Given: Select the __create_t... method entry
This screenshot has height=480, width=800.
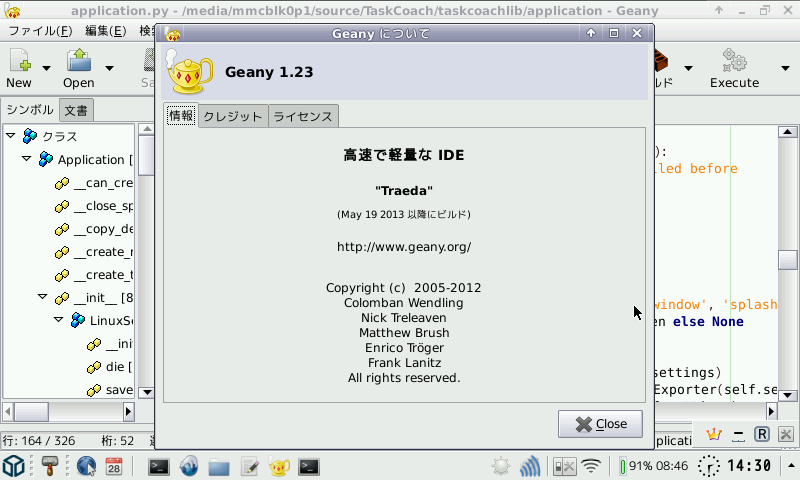Looking at the screenshot, I should (94, 275).
